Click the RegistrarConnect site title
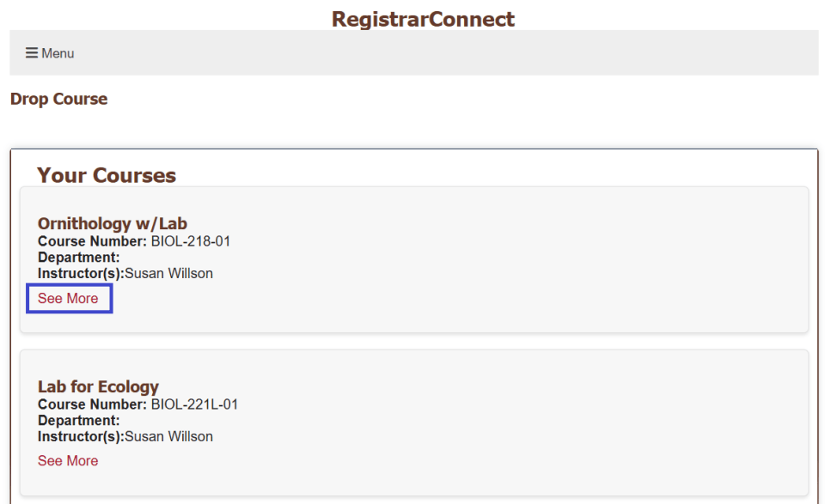 [423, 19]
